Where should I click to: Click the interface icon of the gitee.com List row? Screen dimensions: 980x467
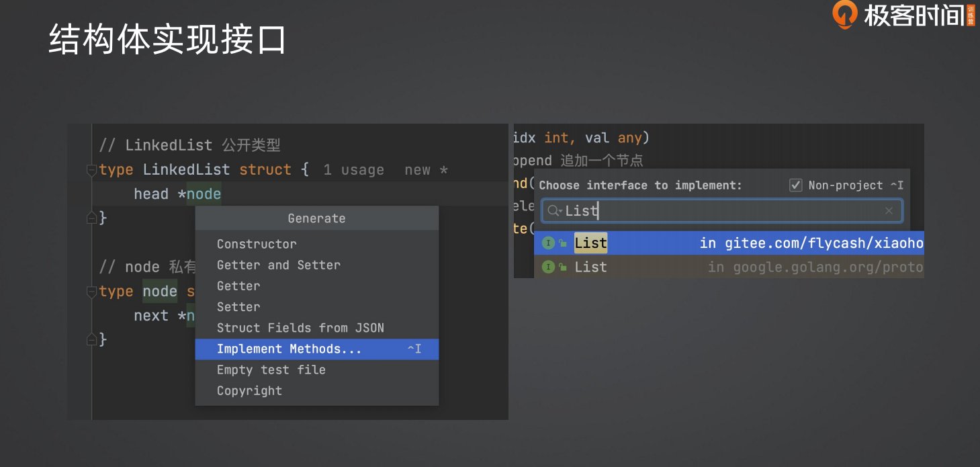pyautogui.click(x=548, y=243)
